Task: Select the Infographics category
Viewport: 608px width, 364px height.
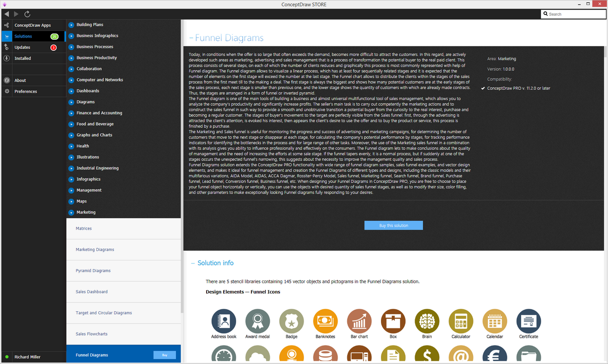Action: click(x=88, y=179)
